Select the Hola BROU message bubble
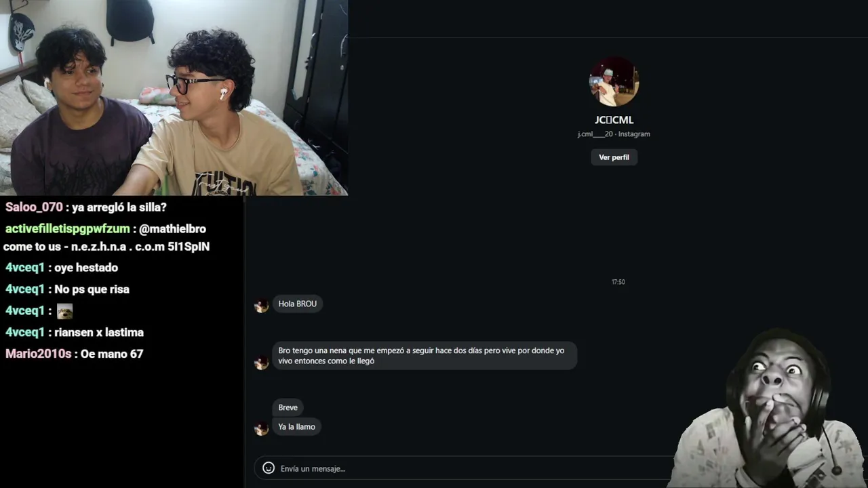 coord(297,304)
